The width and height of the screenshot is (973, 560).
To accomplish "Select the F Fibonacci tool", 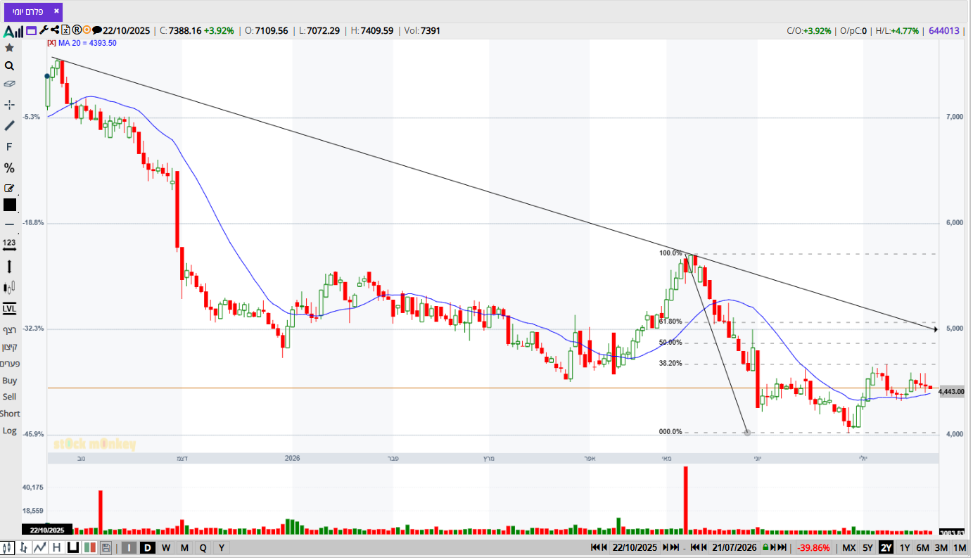I will point(9,147).
